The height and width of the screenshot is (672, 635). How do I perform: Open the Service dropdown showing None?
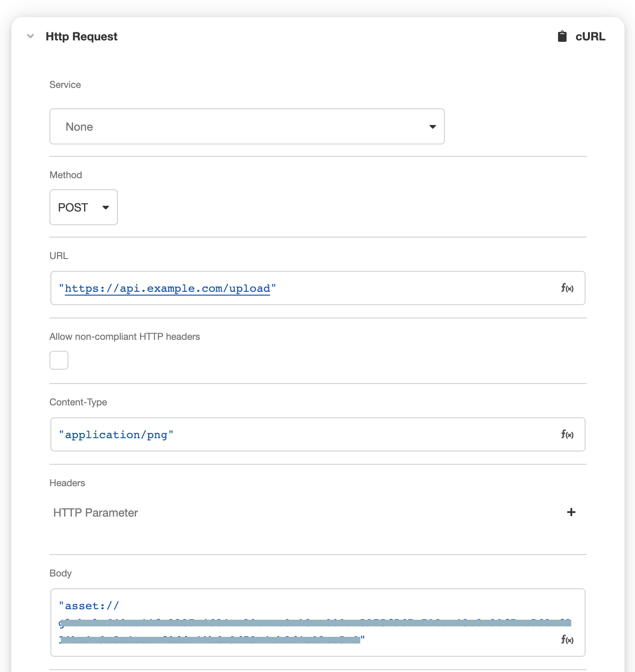[x=247, y=126]
